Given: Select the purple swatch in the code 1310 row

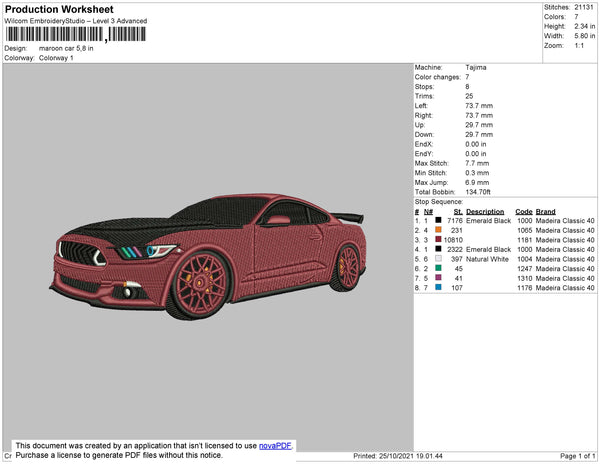Looking at the screenshot, I should 439,278.
